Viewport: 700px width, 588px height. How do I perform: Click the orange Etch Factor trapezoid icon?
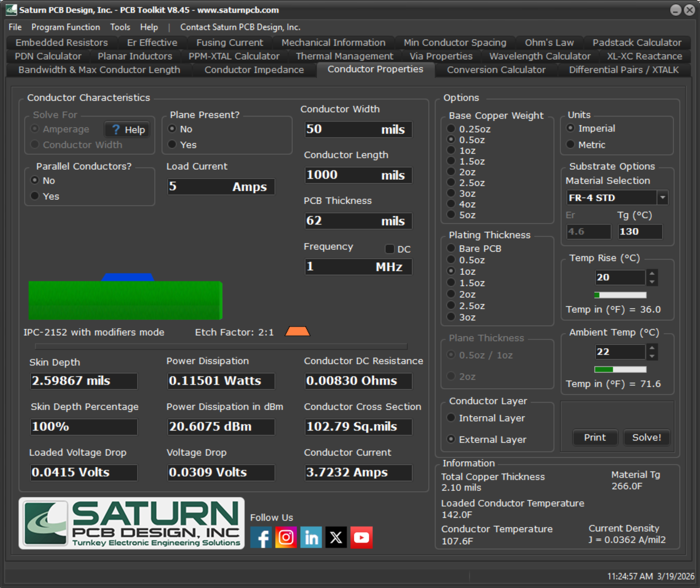(x=298, y=331)
